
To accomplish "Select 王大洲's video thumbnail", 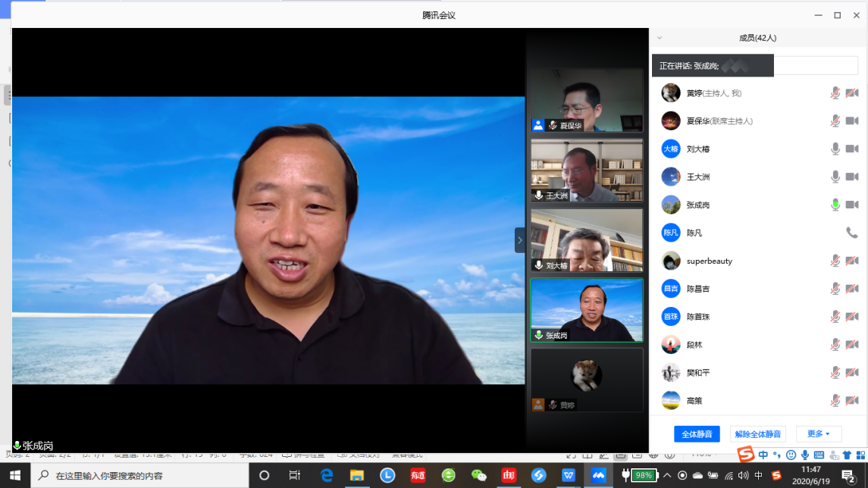I will tap(587, 170).
